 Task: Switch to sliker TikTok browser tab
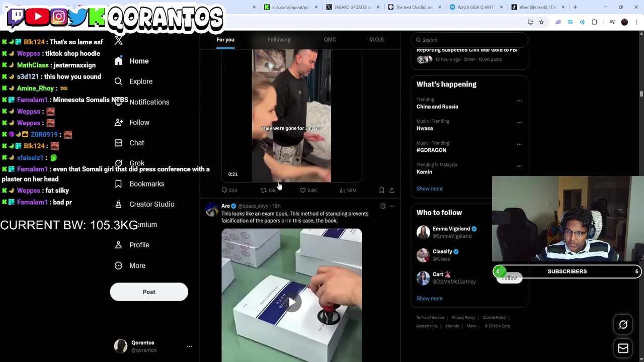pyautogui.click(x=537, y=7)
